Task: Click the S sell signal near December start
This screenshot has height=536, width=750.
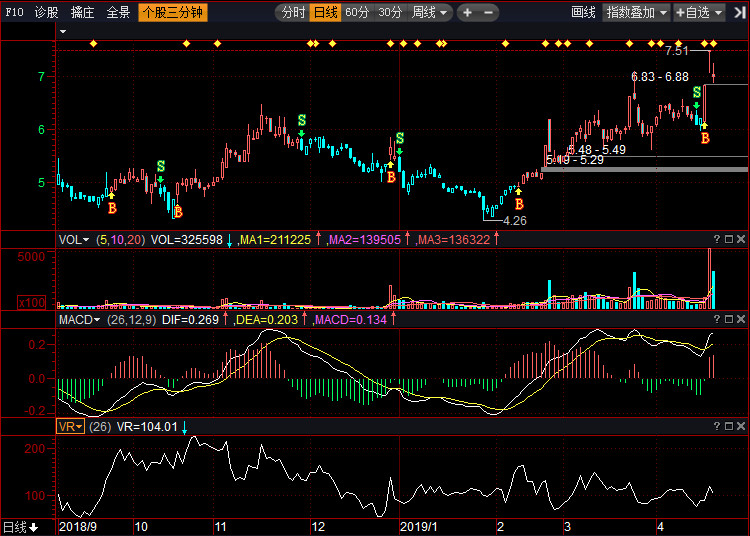Action: pos(302,120)
